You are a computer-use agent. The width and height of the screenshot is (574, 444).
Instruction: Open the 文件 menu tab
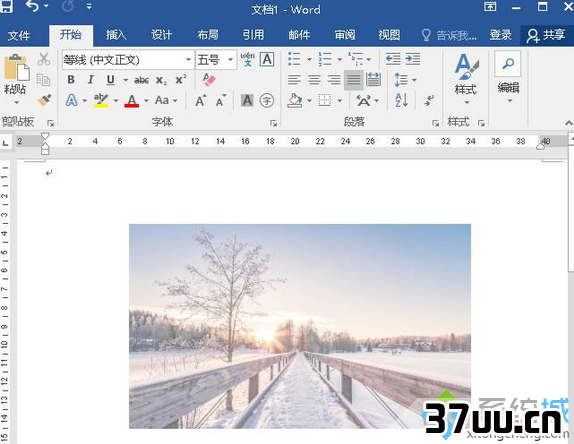click(19, 35)
